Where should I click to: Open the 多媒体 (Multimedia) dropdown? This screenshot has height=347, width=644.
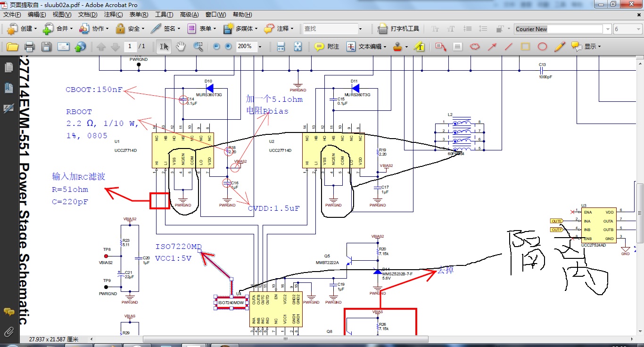tap(240, 29)
